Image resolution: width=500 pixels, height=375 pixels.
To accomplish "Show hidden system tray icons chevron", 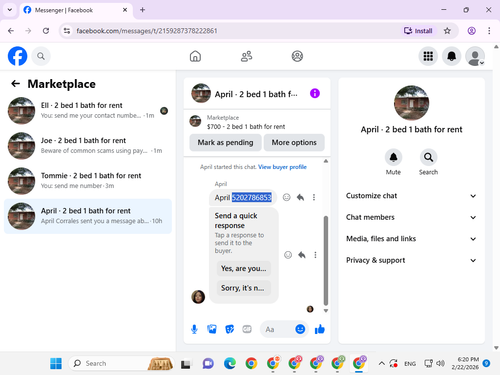I will point(382,363).
